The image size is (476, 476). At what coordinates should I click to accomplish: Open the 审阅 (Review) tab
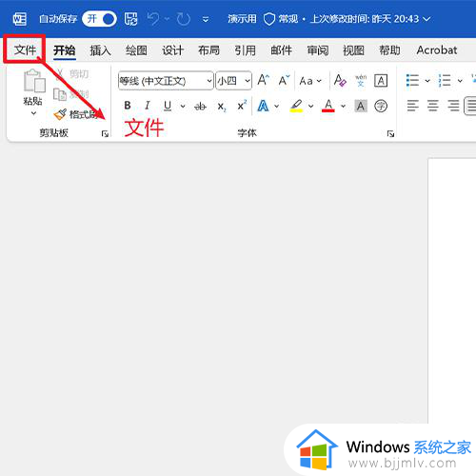(318, 50)
